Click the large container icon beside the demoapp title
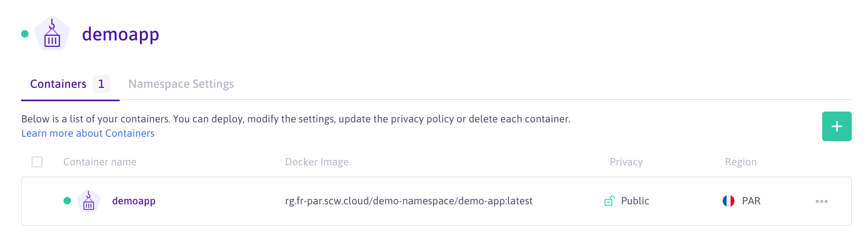868x234 pixels. point(52,34)
